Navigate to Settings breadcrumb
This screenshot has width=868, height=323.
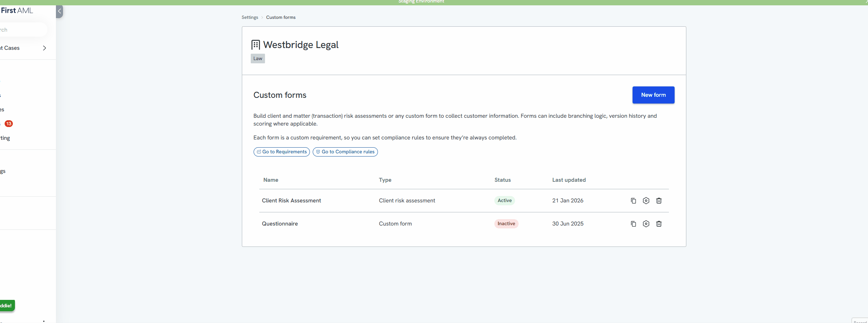[250, 17]
